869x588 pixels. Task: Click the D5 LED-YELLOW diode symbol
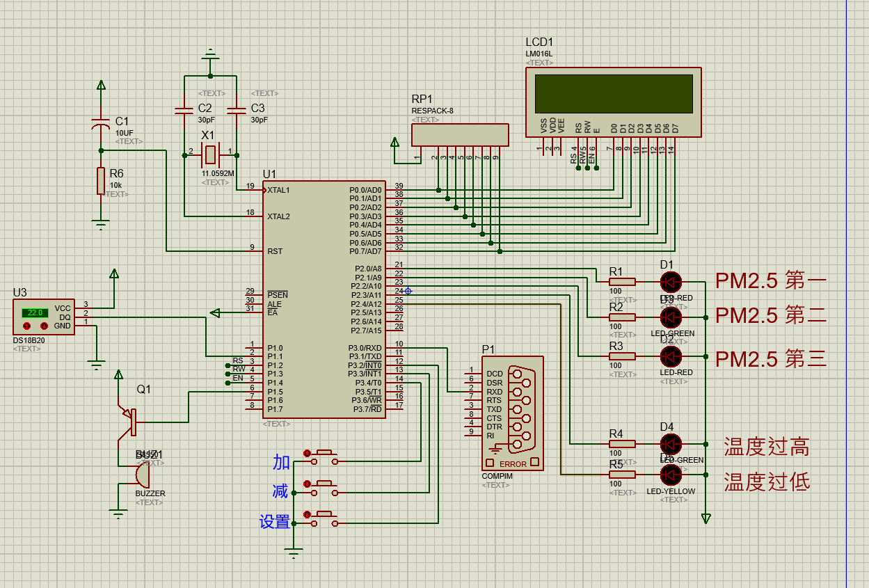pos(671,475)
